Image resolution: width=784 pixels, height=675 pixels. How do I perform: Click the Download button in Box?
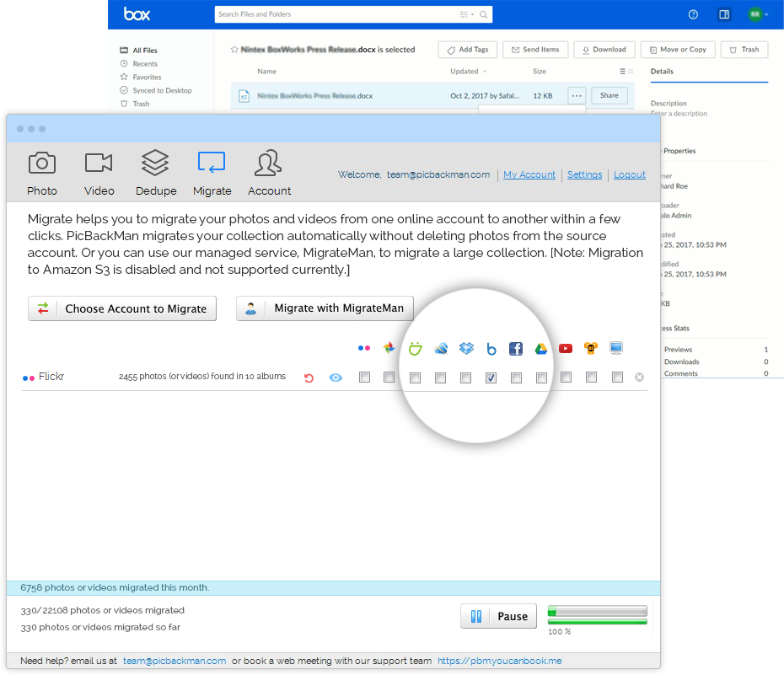point(604,50)
